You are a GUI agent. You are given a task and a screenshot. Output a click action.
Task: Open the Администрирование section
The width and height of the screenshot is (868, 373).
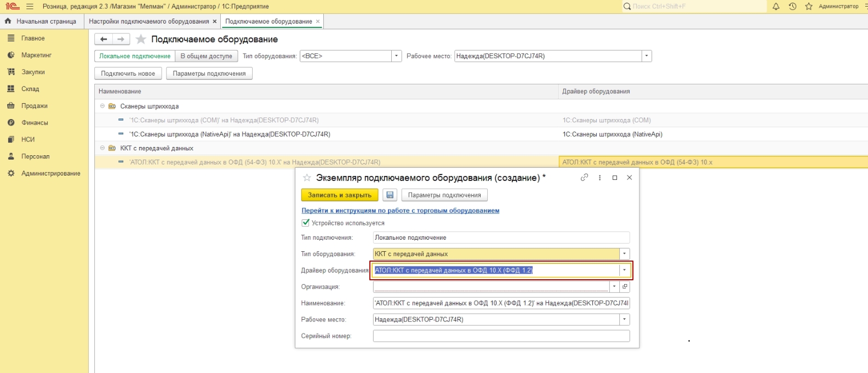point(50,173)
